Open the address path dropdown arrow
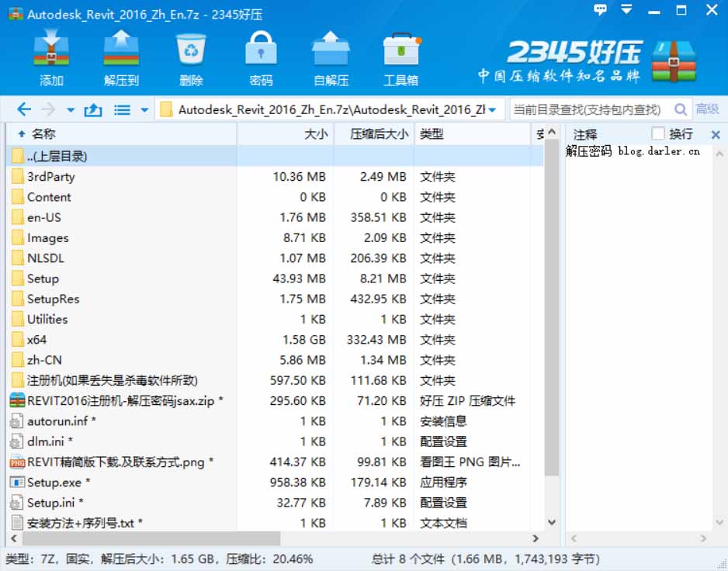Image resolution: width=728 pixels, height=571 pixels. click(493, 110)
